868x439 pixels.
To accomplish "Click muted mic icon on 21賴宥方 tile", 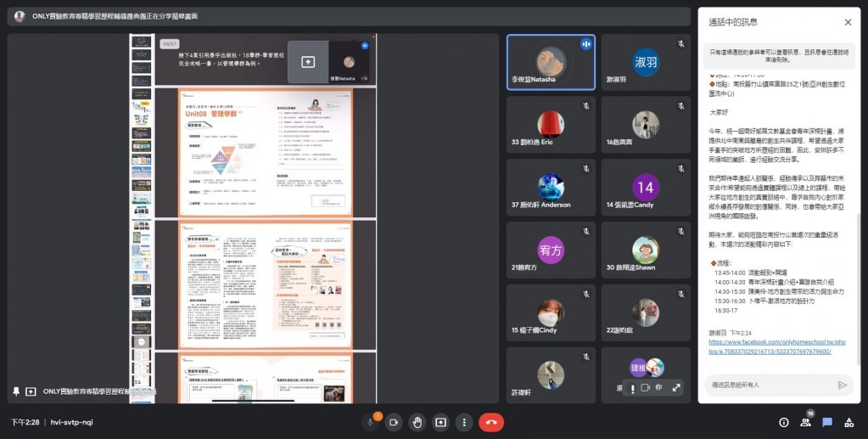I will pyautogui.click(x=586, y=231).
